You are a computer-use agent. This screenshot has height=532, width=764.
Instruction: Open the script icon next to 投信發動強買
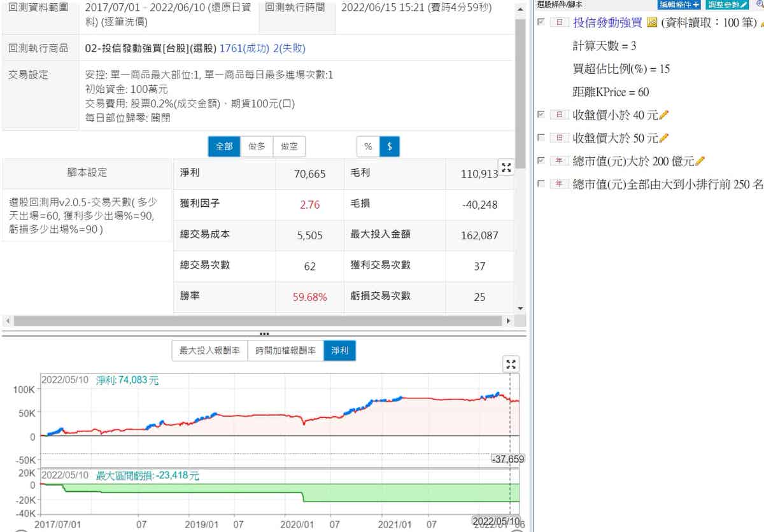(651, 23)
